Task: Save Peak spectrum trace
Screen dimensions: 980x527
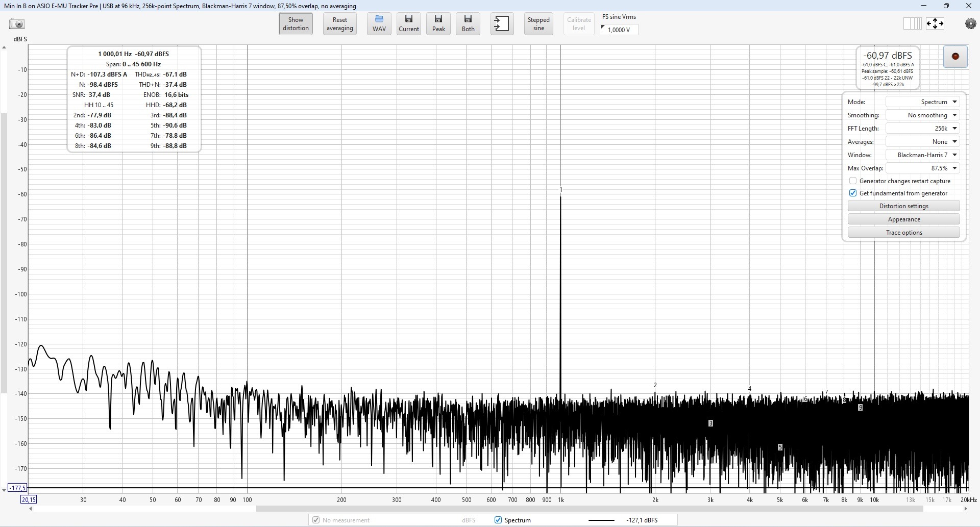Action: [438, 24]
